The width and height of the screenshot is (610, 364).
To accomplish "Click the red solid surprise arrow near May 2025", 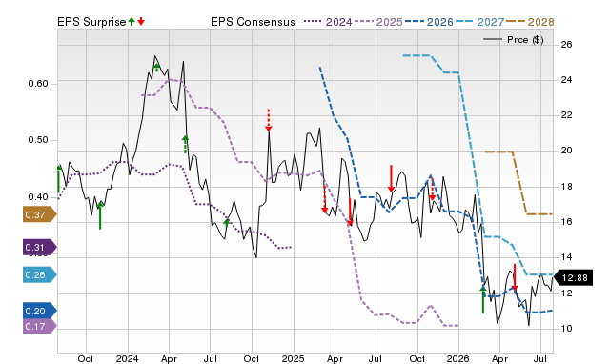I will tap(350, 212).
